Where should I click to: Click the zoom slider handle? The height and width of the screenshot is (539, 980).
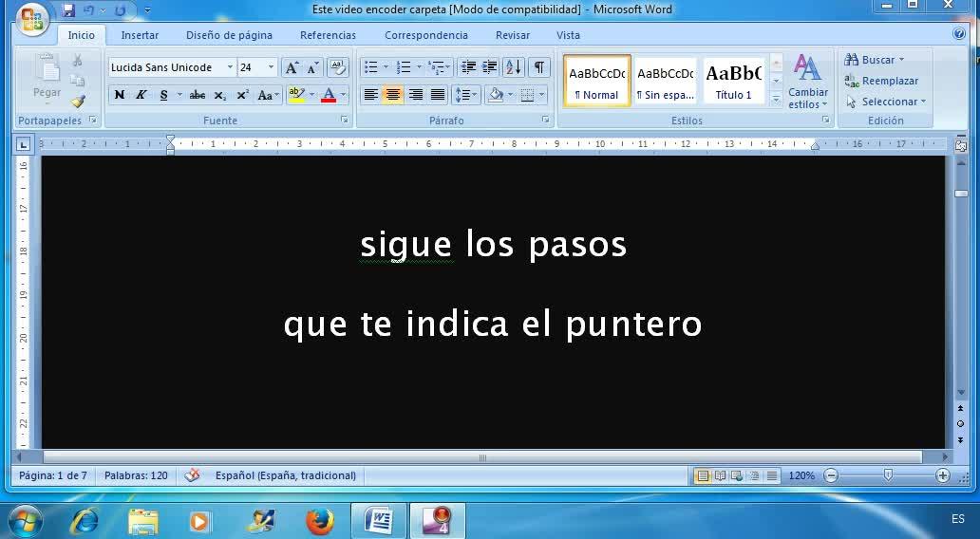[888, 475]
